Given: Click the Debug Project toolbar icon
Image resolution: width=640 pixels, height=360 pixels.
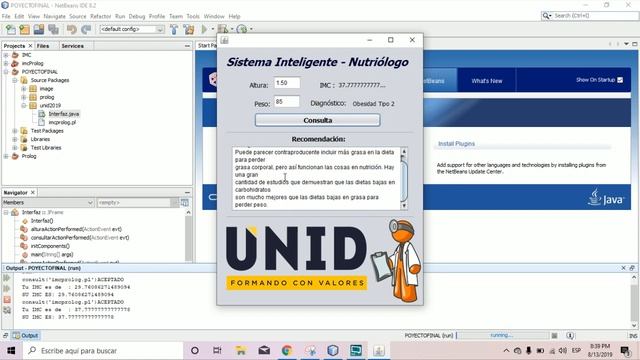Looking at the screenshot, I should tap(223, 29).
